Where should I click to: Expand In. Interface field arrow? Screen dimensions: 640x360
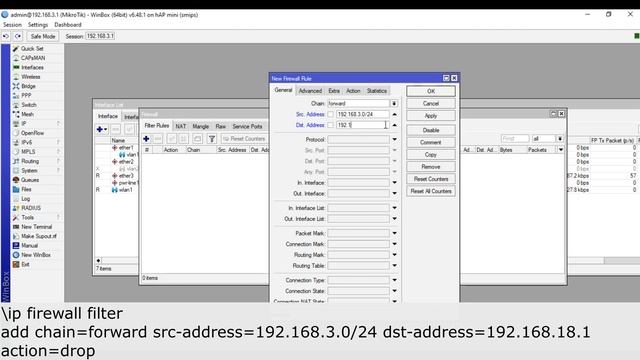coord(394,183)
